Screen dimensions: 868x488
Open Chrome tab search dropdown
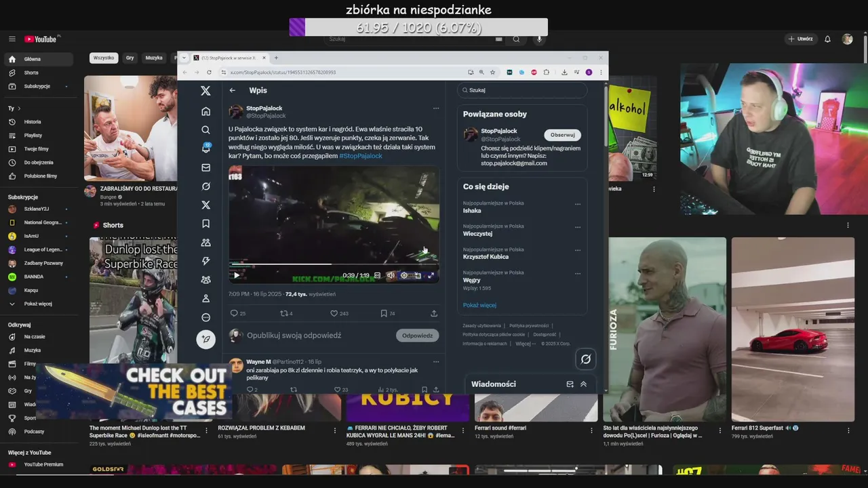point(184,58)
